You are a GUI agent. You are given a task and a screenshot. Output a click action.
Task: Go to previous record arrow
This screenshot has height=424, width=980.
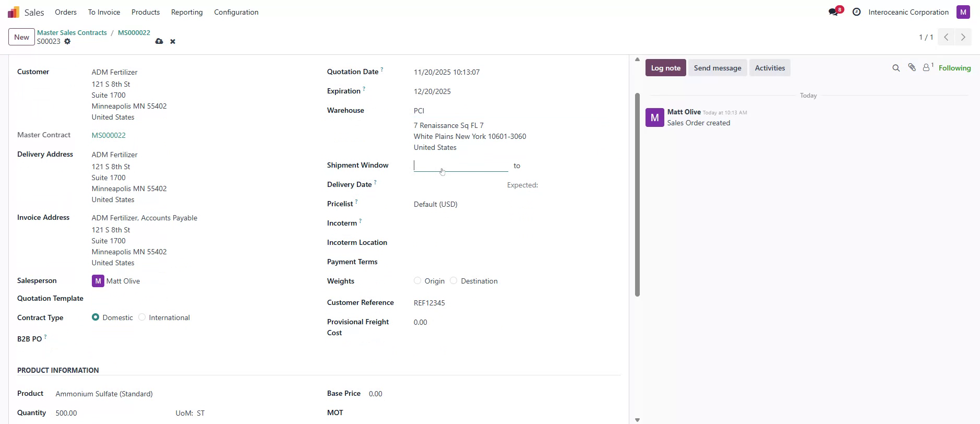(946, 37)
